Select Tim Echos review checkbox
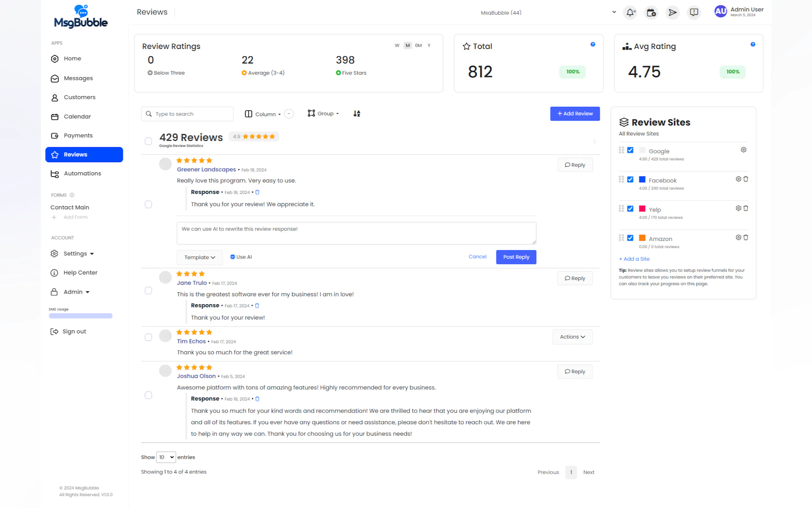Viewport: 812px width, 508px height. click(148, 337)
